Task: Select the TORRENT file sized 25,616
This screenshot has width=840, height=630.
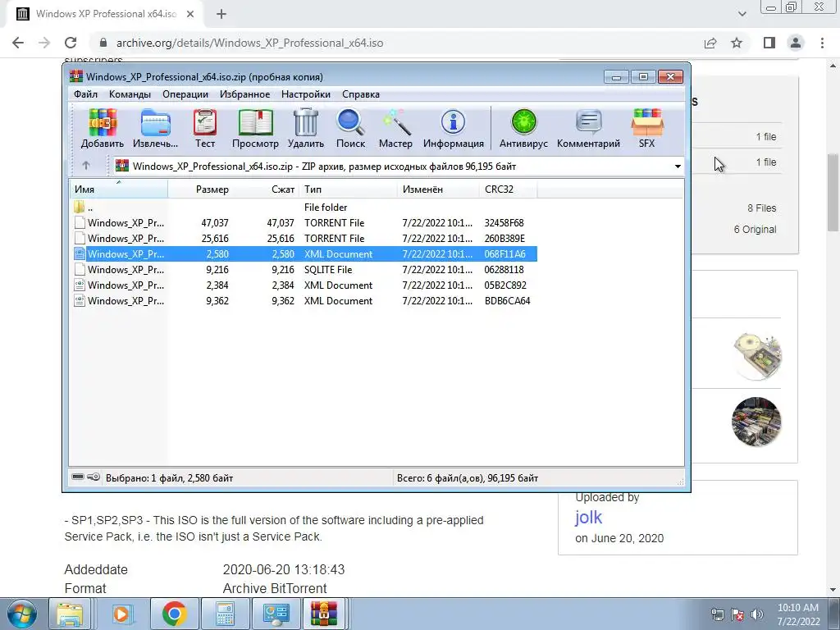Action: 304,239
